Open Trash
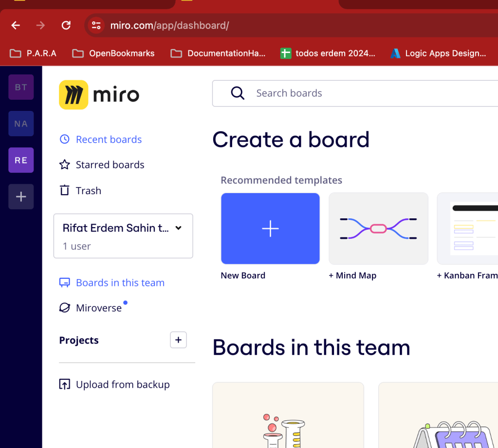This screenshot has height=448, width=498. (80, 191)
